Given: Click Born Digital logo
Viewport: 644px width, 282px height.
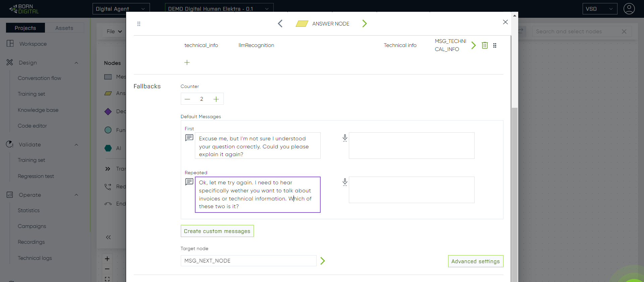Looking at the screenshot, I should (x=24, y=9).
